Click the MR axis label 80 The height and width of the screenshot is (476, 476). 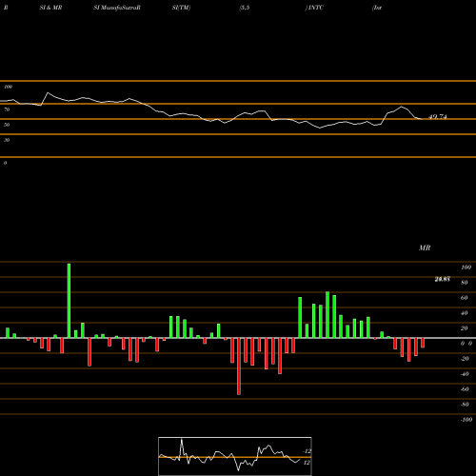click(x=465, y=283)
